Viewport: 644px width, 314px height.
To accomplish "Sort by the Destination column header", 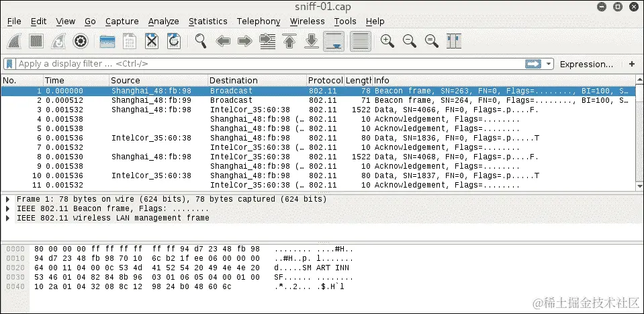I will (257, 80).
